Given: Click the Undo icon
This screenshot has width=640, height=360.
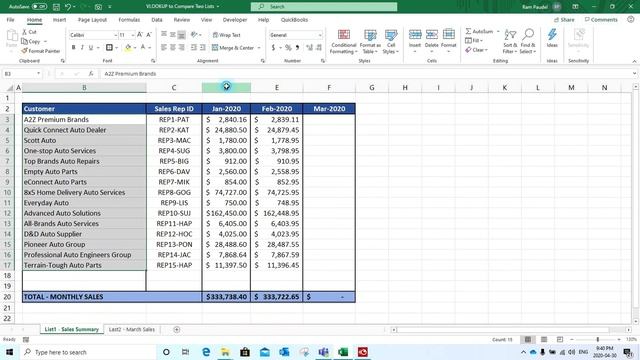Looking at the screenshot, I should [x=68, y=7].
